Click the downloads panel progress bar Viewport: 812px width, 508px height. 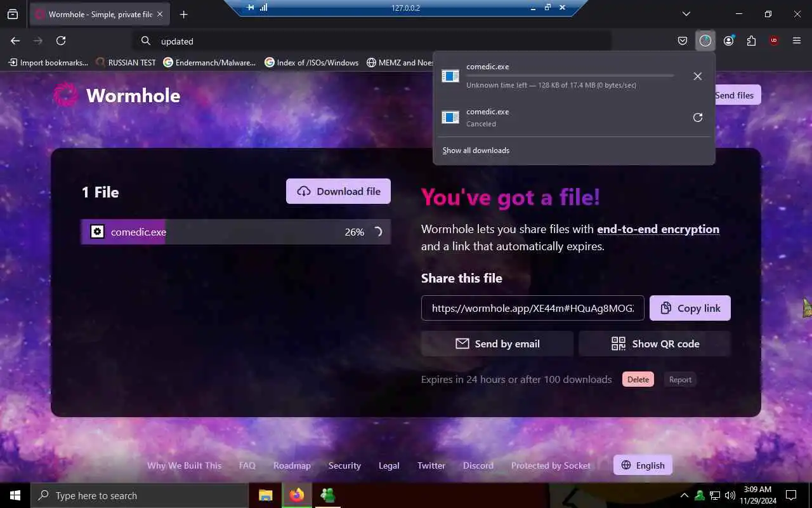570,76
